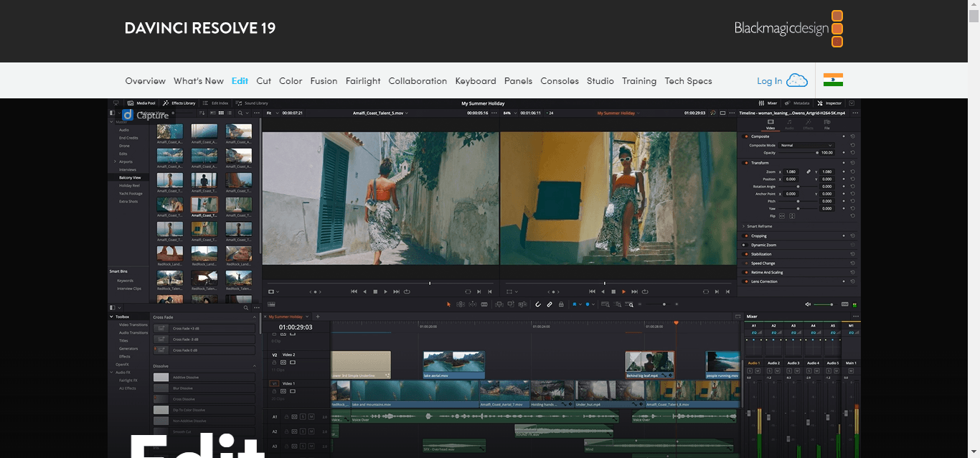The height and width of the screenshot is (458, 980).
Task: Select the Behind big leaf.mp4 timeline clip
Action: 650,365
